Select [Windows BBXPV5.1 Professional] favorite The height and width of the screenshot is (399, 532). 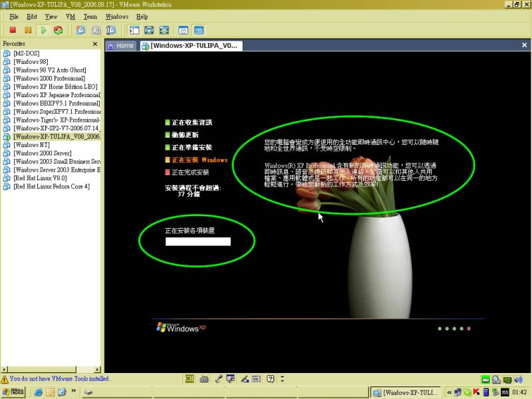click(57, 104)
